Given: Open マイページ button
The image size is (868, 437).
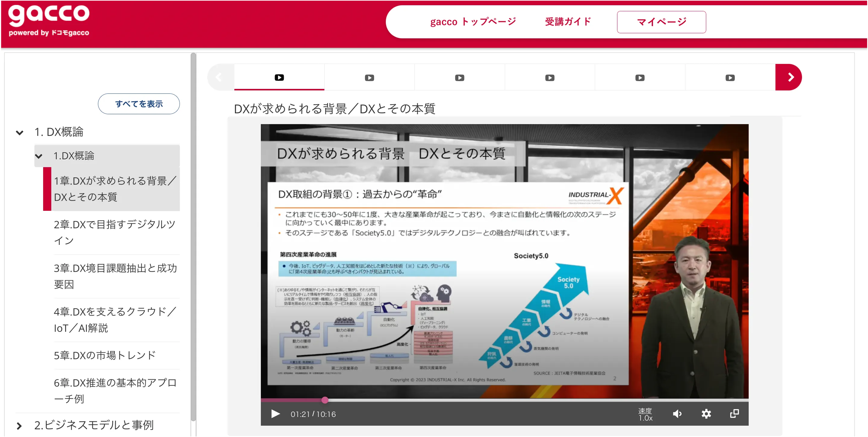Looking at the screenshot, I should pos(661,22).
